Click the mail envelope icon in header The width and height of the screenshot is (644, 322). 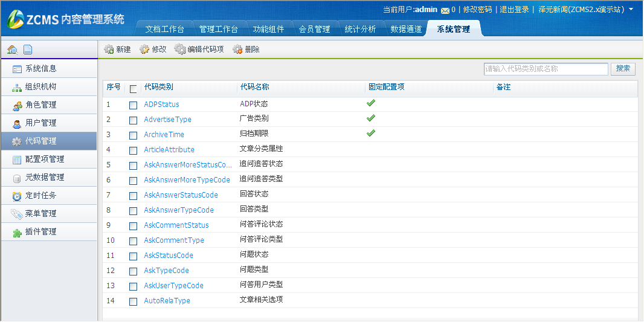tap(445, 10)
